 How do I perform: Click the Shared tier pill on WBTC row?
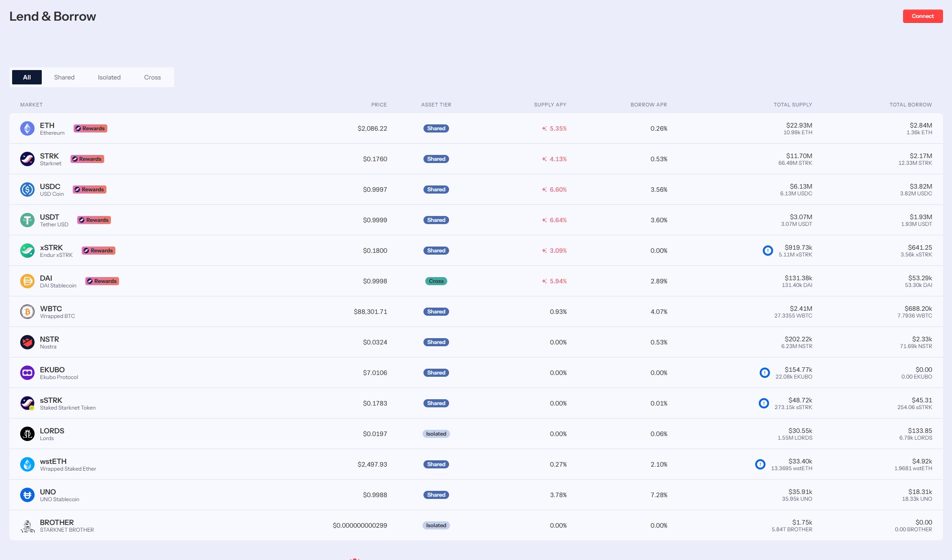click(436, 311)
